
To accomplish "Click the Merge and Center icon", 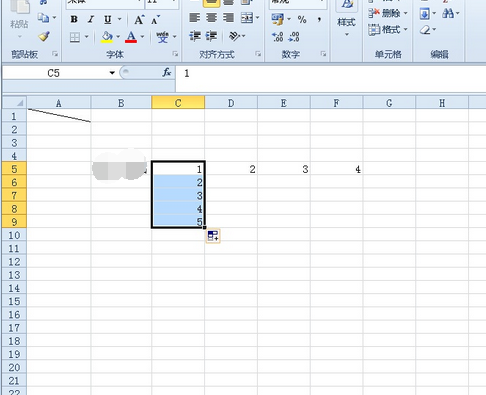I will pyautogui.click(x=247, y=18).
